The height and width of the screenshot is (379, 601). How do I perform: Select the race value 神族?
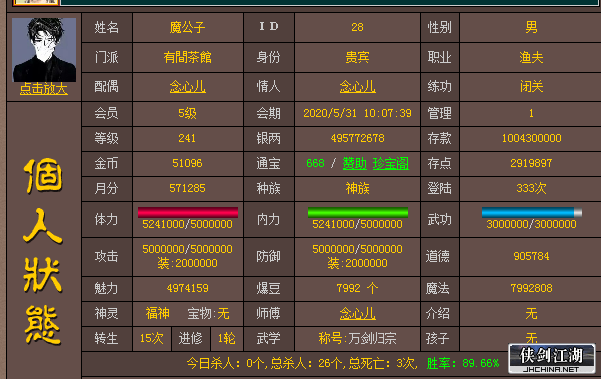pos(357,189)
